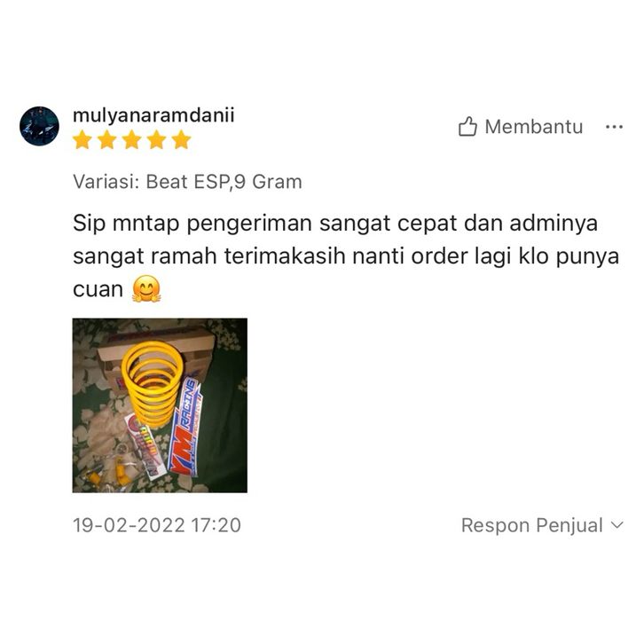Image resolution: width=644 pixels, height=644 pixels.
Task: Click mulyanaramdanii's round profile avatar
Action: point(39,126)
